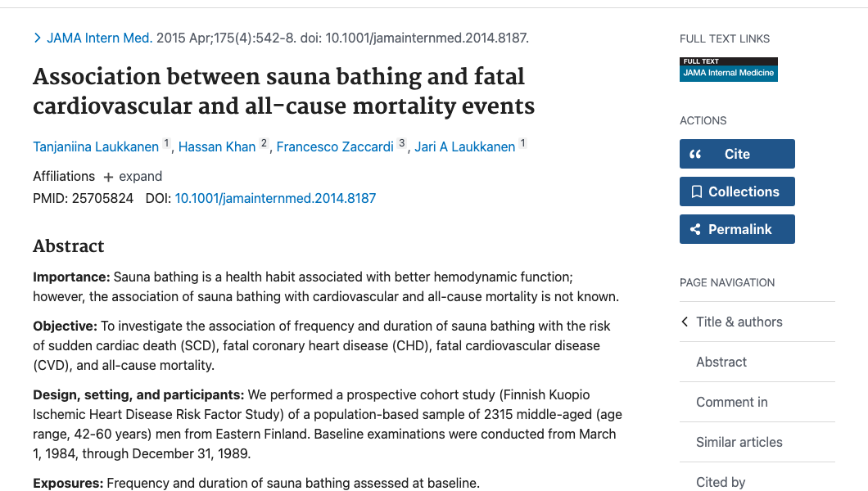Click superscript 1 after Tanjaniina Laukkanen
The width and height of the screenshot is (868, 491).
[x=165, y=142]
